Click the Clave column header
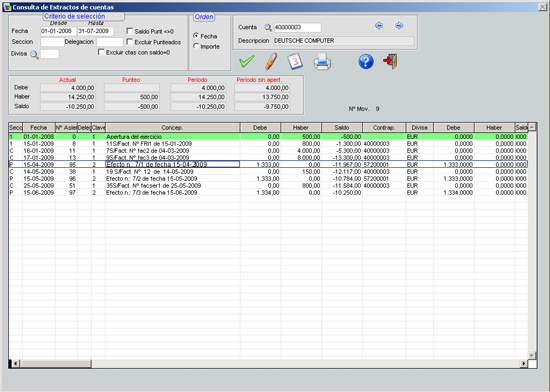 (99, 128)
